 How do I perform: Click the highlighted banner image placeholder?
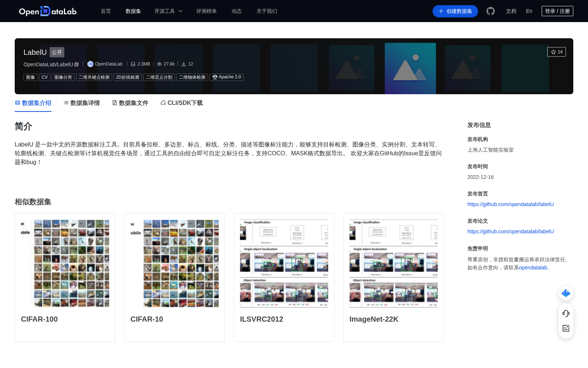click(x=410, y=68)
